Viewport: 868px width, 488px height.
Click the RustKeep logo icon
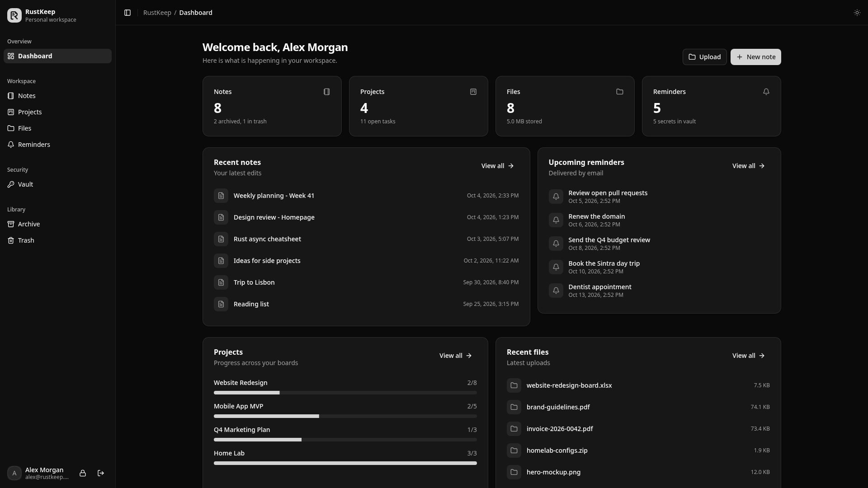tap(14, 15)
